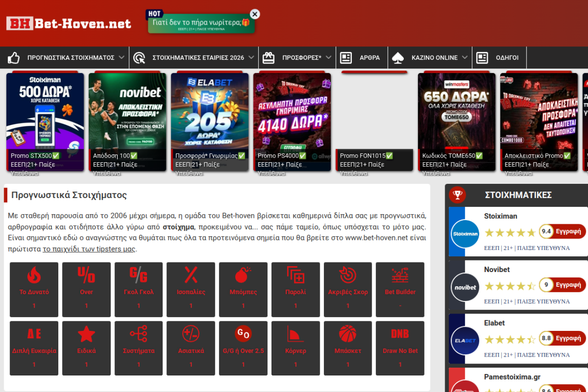
Task: Open the Γκολ Γκολ G/G tile
Action: pyautogui.click(x=139, y=290)
